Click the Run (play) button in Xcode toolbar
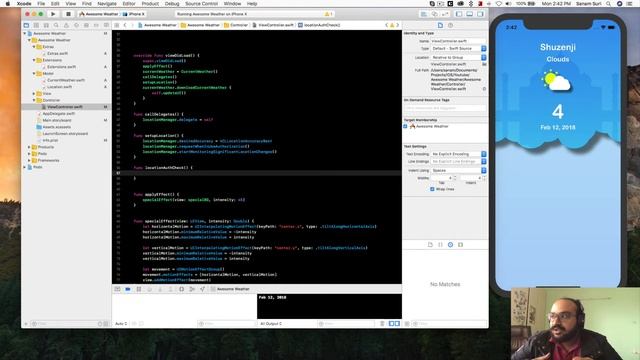The height and width of the screenshot is (360, 640). [53, 14]
